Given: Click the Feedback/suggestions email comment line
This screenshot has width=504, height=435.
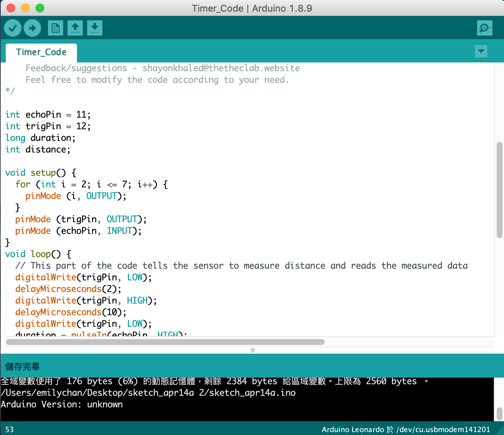Looking at the screenshot, I should click(x=163, y=68).
